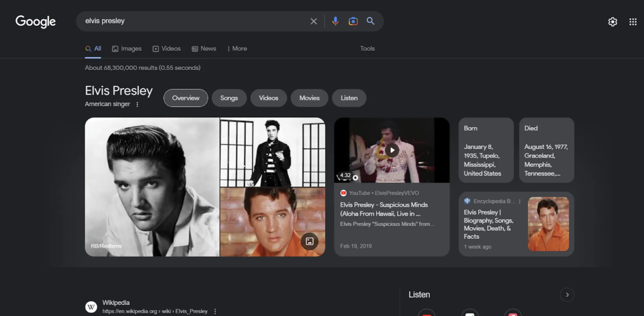Click the Listen section heading
The image size is (644, 316).
[419, 295]
